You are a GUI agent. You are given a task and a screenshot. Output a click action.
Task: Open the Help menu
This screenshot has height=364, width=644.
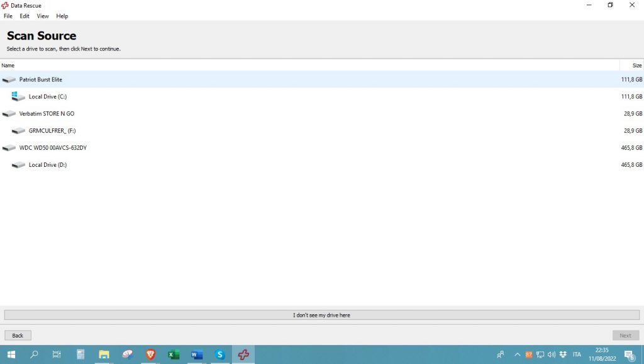(x=62, y=16)
